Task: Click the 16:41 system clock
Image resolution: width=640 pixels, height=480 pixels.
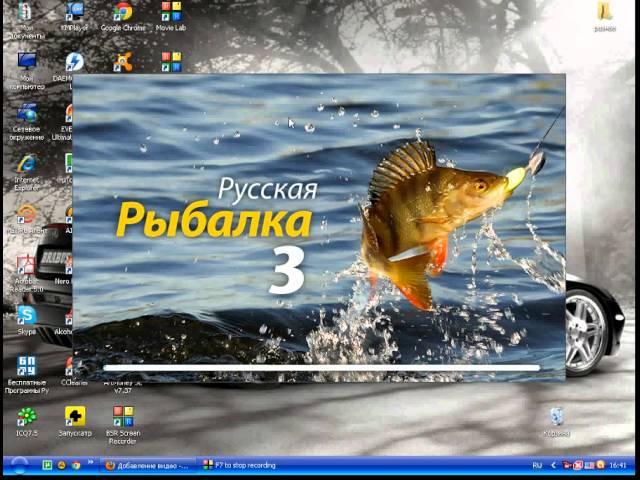Action: (618, 465)
